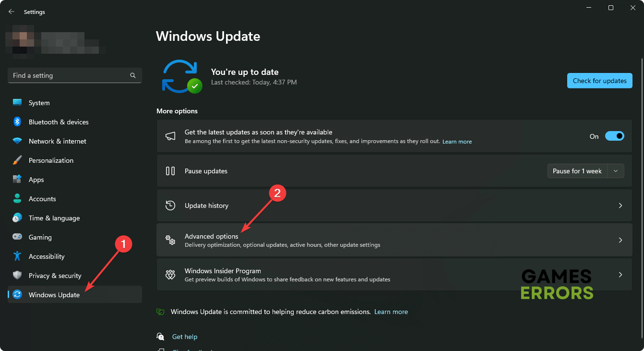Click the Windows Insider Program hearts icon
This screenshot has width=644, height=351.
click(x=170, y=275)
